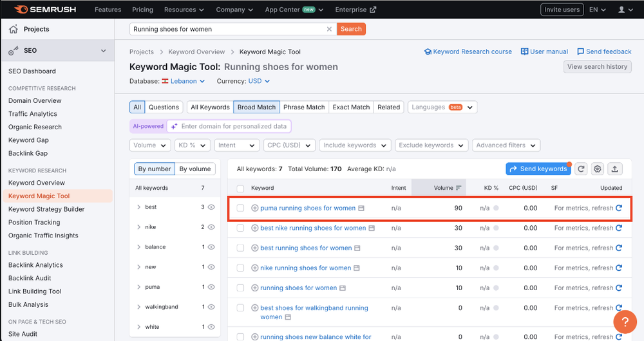Open the Include keywords dropdown
Image resolution: width=644 pixels, height=341 pixels.
click(x=355, y=145)
